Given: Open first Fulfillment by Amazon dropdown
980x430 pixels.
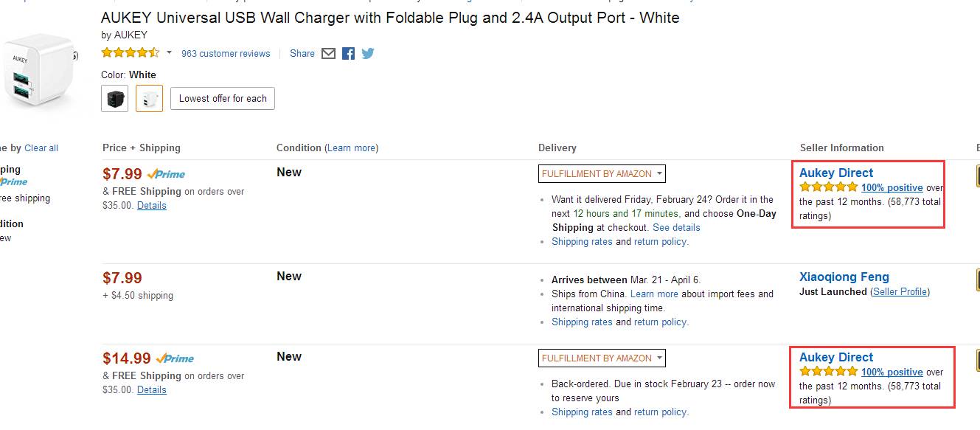Looking at the screenshot, I should (602, 174).
